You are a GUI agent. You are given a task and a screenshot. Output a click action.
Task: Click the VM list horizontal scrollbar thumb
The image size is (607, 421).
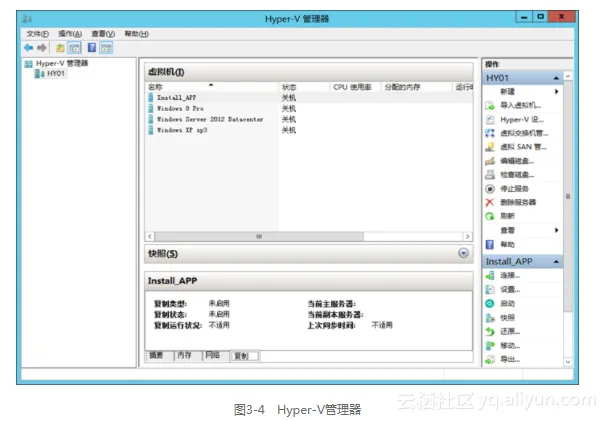coord(259,236)
